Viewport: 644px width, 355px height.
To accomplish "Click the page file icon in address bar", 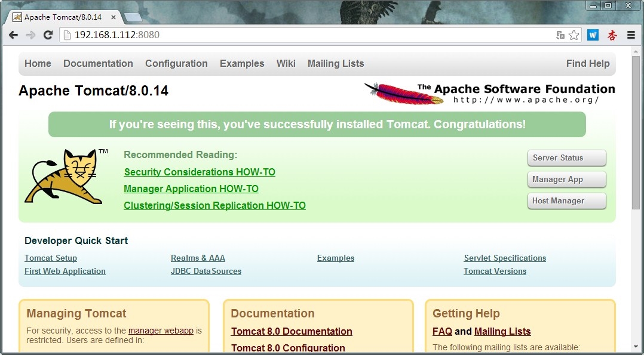I will coord(68,35).
